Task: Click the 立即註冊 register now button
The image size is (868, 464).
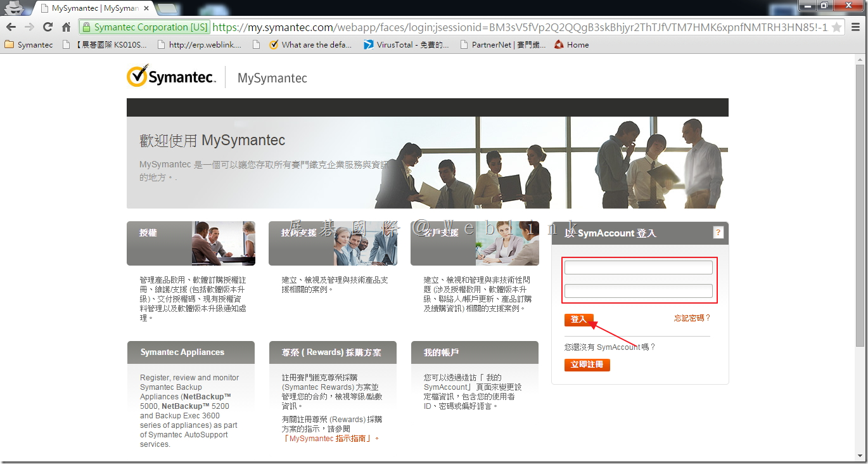Action: (587, 365)
